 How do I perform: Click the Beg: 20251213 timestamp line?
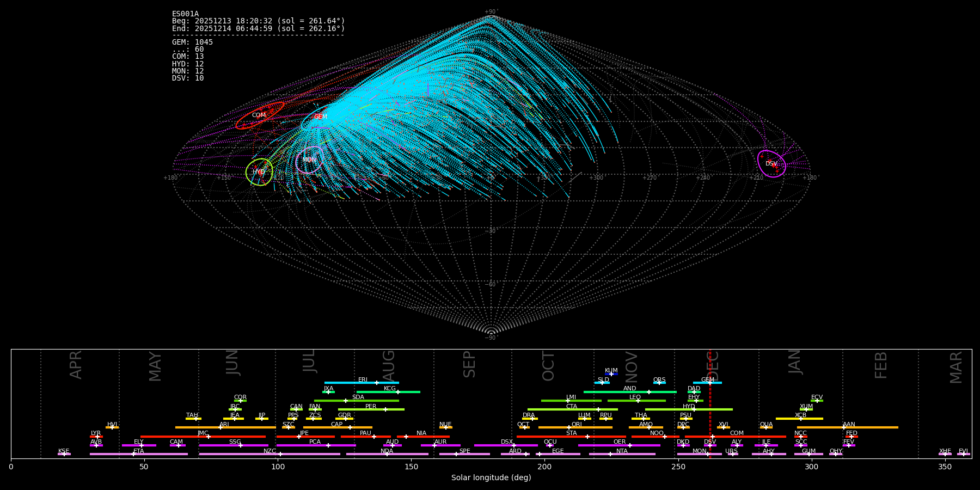(259, 21)
